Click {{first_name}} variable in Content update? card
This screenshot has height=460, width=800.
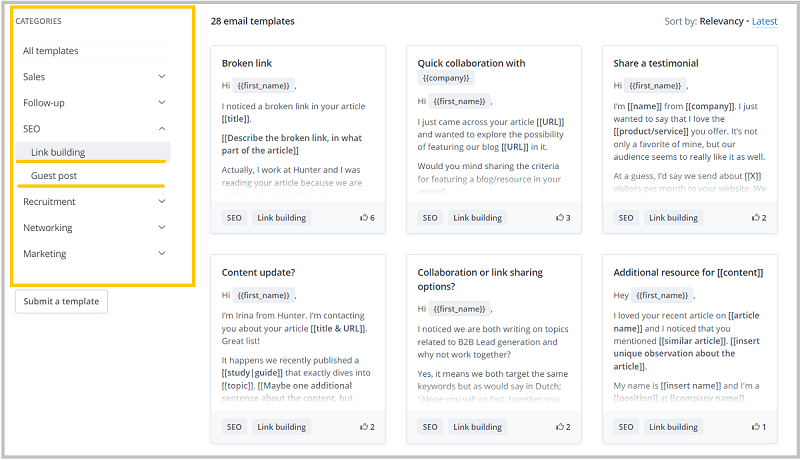point(263,295)
